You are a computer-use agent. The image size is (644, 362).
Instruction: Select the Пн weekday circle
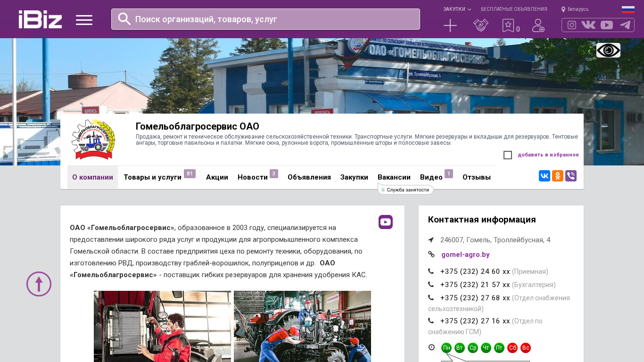[446, 348]
